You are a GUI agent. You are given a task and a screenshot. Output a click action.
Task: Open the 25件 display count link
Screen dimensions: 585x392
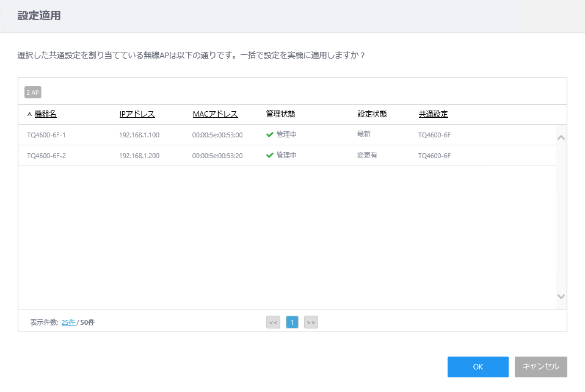click(68, 322)
